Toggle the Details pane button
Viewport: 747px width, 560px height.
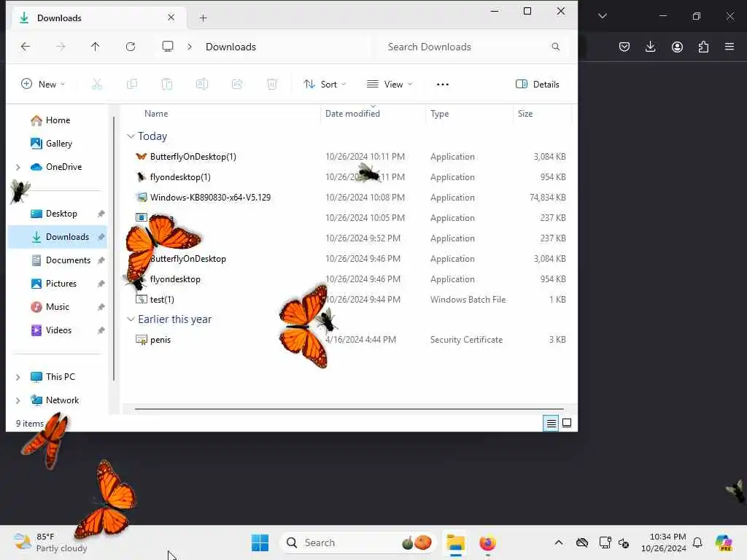538,85
